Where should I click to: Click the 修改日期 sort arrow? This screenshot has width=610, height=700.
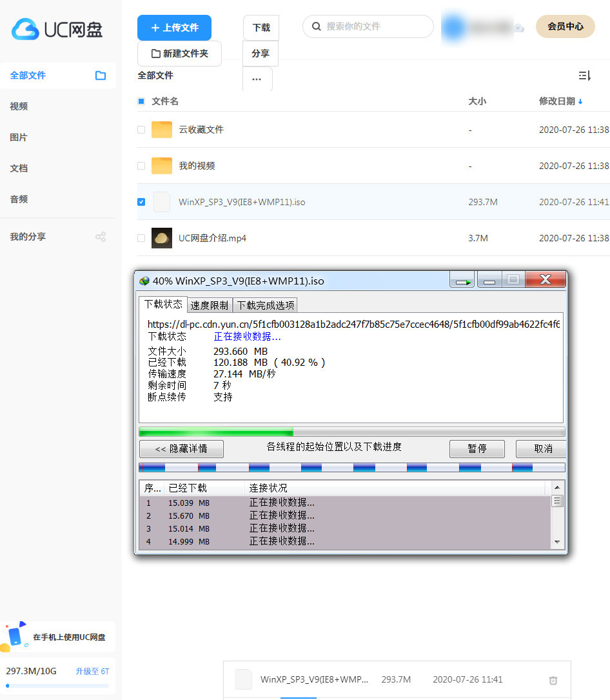point(580,102)
